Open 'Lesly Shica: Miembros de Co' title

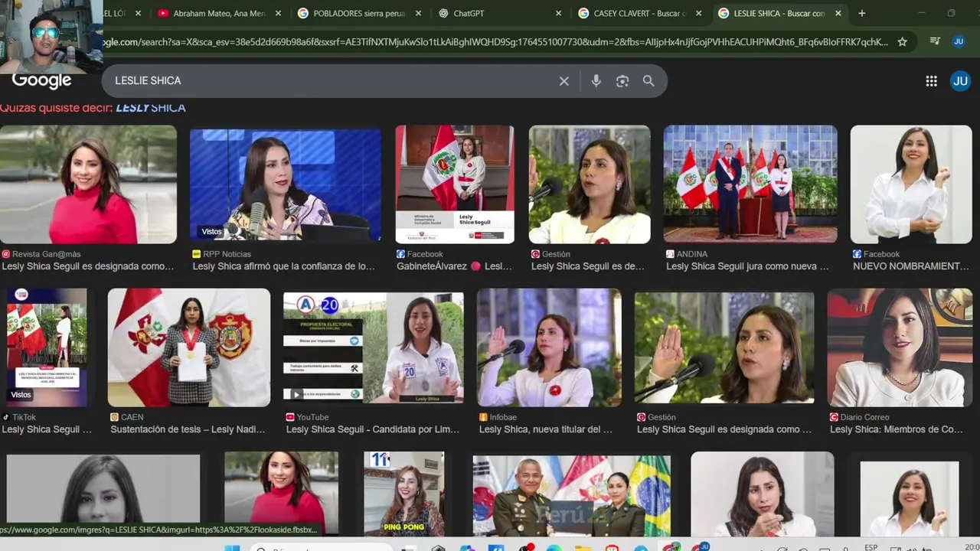pyautogui.click(x=897, y=429)
